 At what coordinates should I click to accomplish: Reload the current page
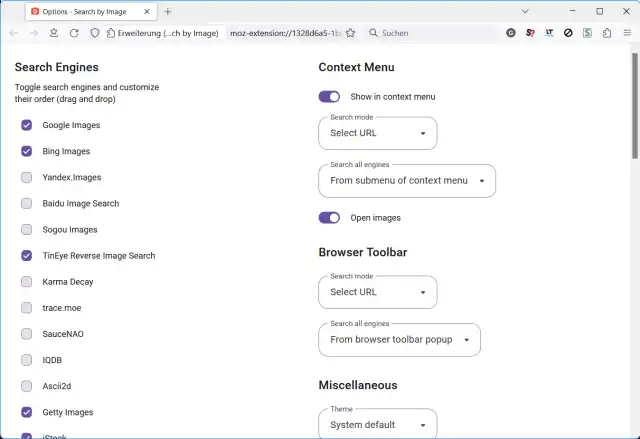tap(74, 33)
